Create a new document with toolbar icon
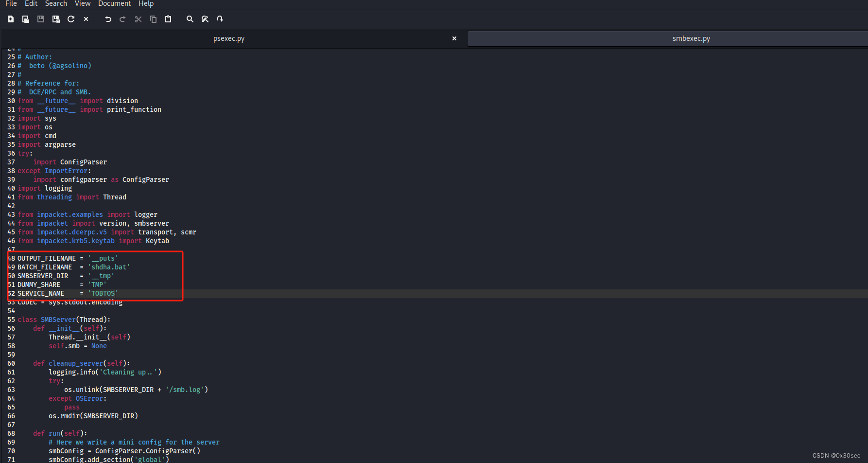This screenshot has height=463, width=868. pyautogui.click(x=11, y=19)
